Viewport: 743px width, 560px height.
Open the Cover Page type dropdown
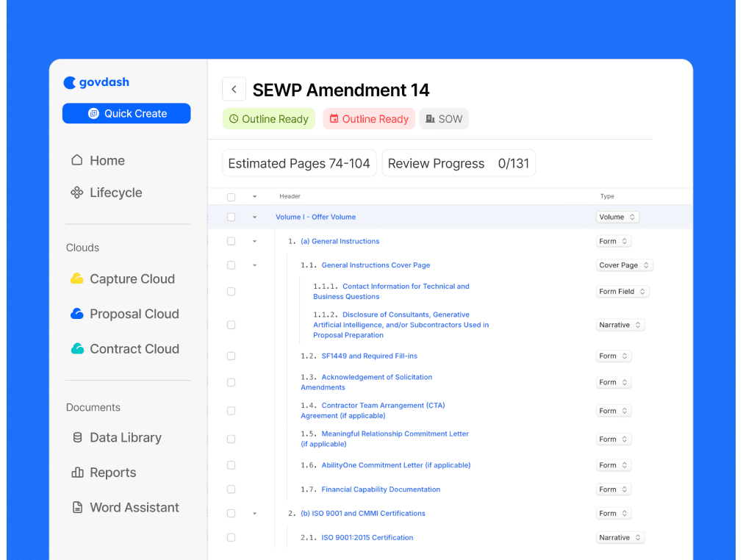624,265
